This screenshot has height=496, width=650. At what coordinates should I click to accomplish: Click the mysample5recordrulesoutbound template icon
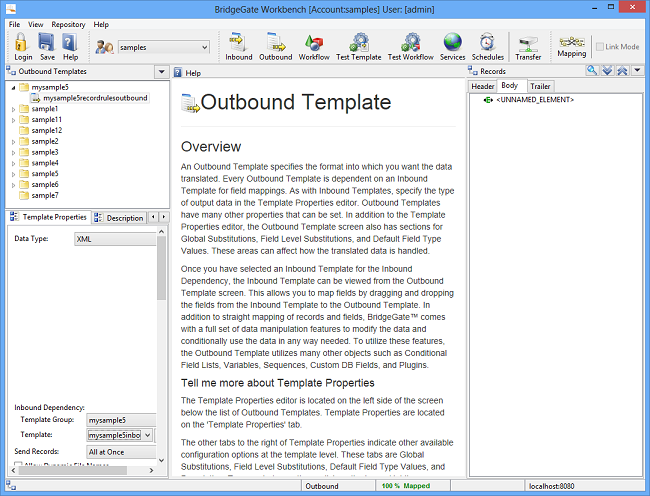pyautogui.click(x=36, y=98)
